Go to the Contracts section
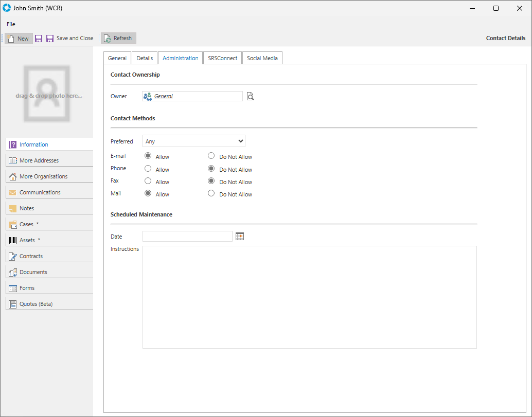Viewport: 532px width, 417px height. 31,256
